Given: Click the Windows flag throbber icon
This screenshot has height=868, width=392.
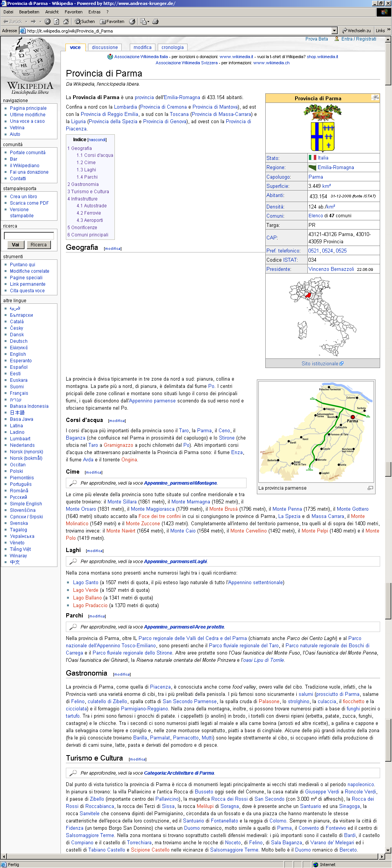Looking at the screenshot, I should 384,12.
